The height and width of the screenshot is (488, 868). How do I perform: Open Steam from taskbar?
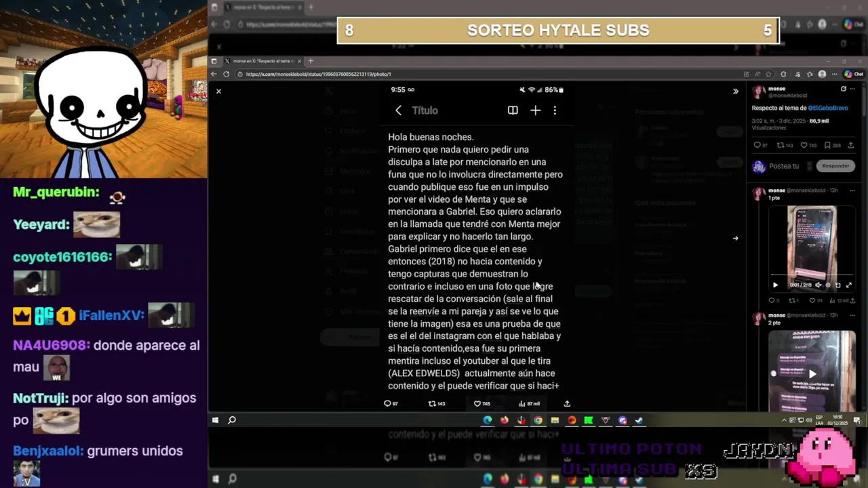point(639,420)
